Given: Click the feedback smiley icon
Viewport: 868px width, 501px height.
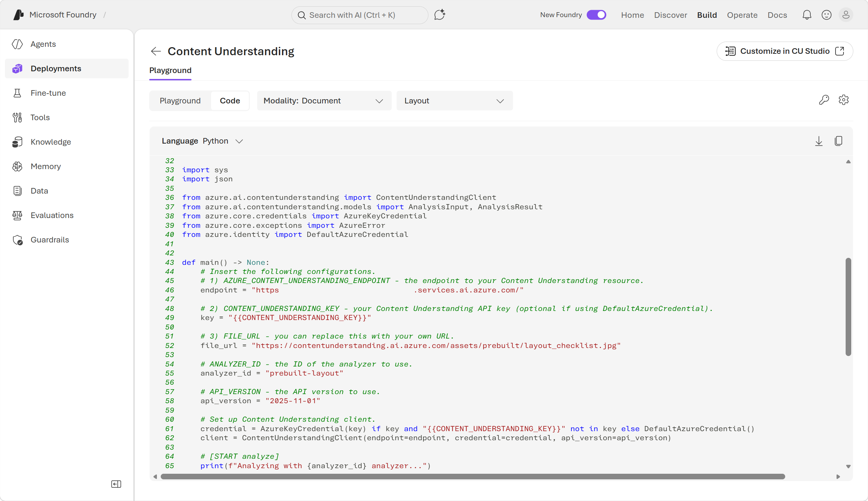Looking at the screenshot, I should point(826,15).
